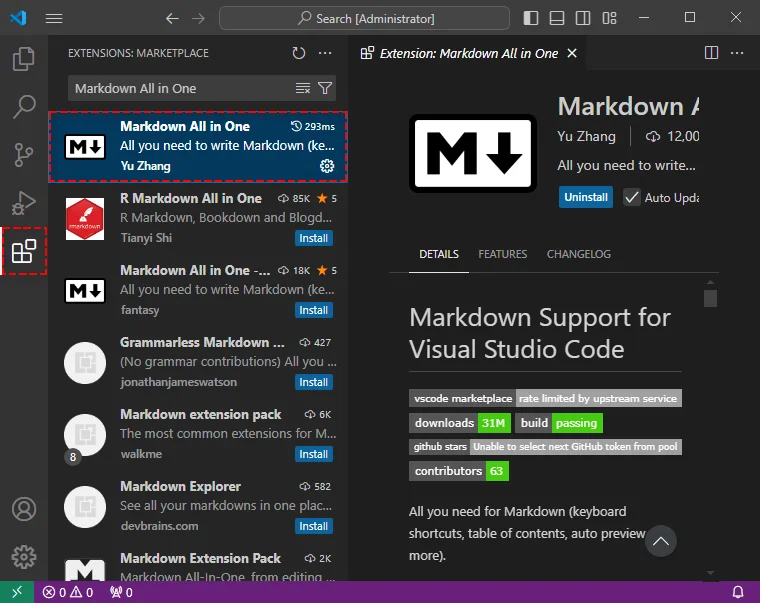The width and height of the screenshot is (760, 603).
Task: Switch to the FEATURES tab
Action: [x=503, y=254]
